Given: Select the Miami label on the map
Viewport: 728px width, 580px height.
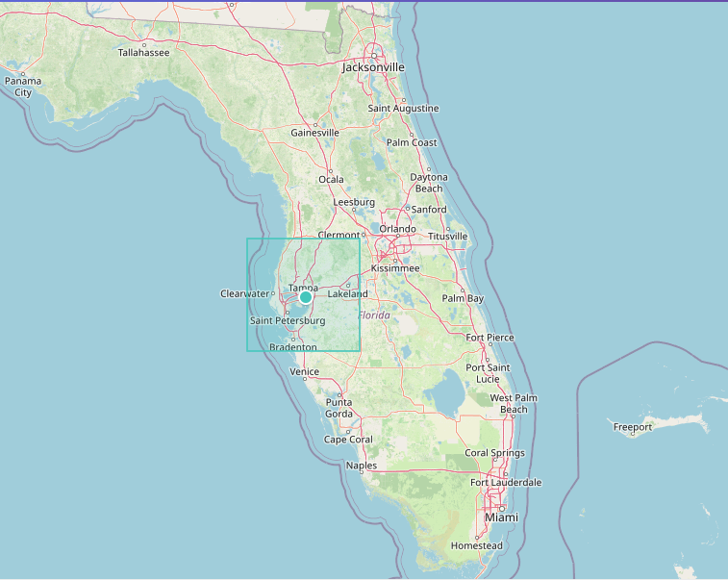Looking at the screenshot, I should pos(500,517).
